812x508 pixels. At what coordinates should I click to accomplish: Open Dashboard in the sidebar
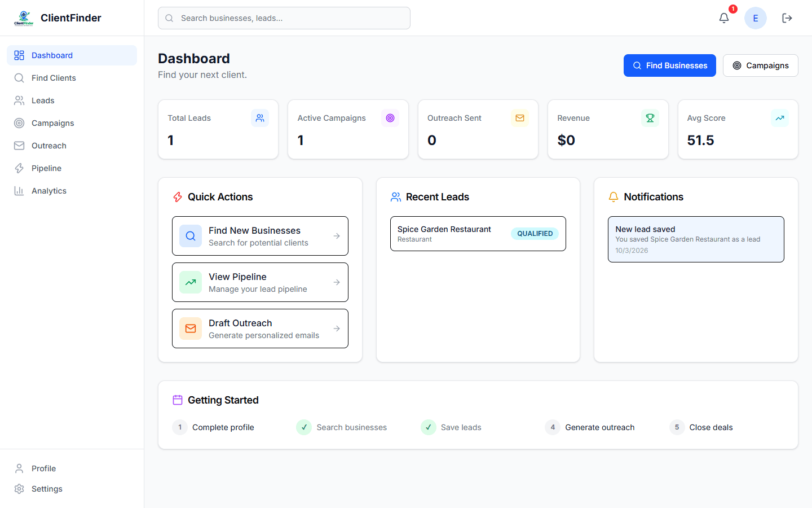[x=72, y=55]
